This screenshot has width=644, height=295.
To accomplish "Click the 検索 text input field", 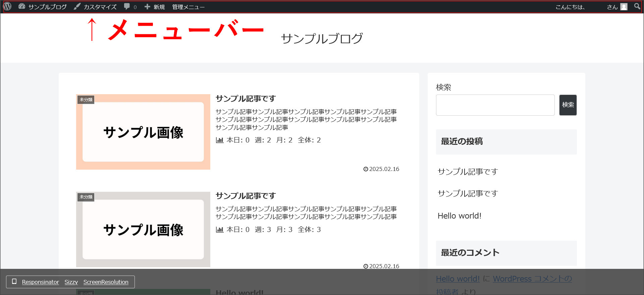I will (495, 105).
